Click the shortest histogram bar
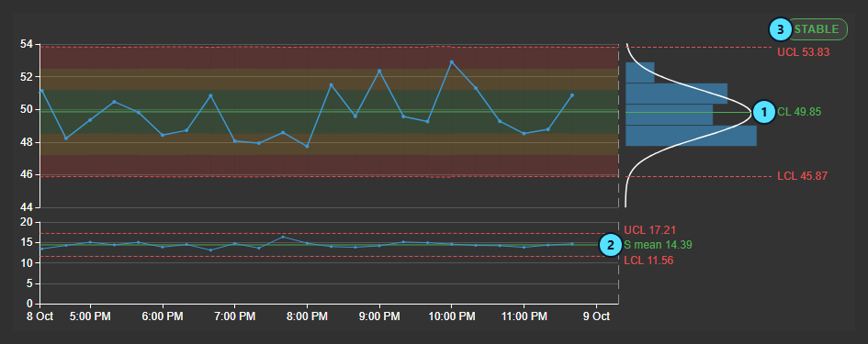 point(640,72)
